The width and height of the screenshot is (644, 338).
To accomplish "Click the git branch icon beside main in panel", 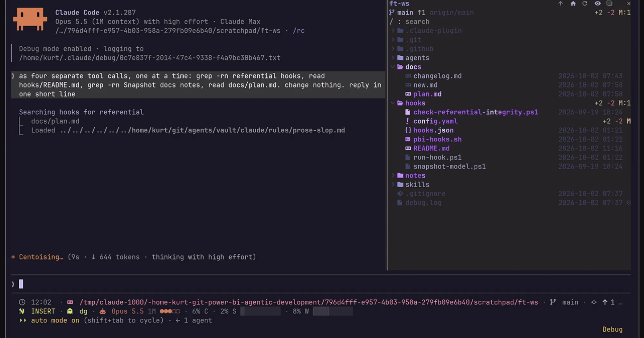I will (x=392, y=13).
